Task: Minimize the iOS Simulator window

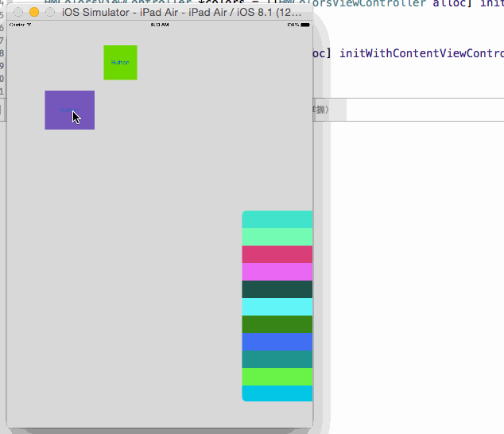Action: (x=34, y=12)
